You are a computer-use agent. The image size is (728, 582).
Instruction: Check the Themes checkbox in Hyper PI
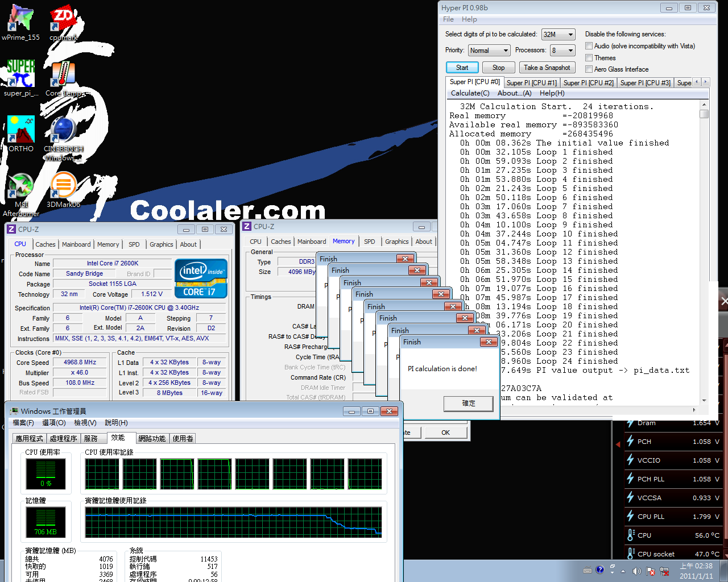[x=589, y=57]
